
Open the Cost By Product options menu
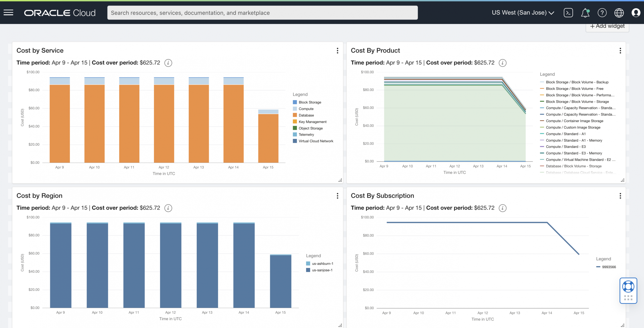tap(621, 51)
